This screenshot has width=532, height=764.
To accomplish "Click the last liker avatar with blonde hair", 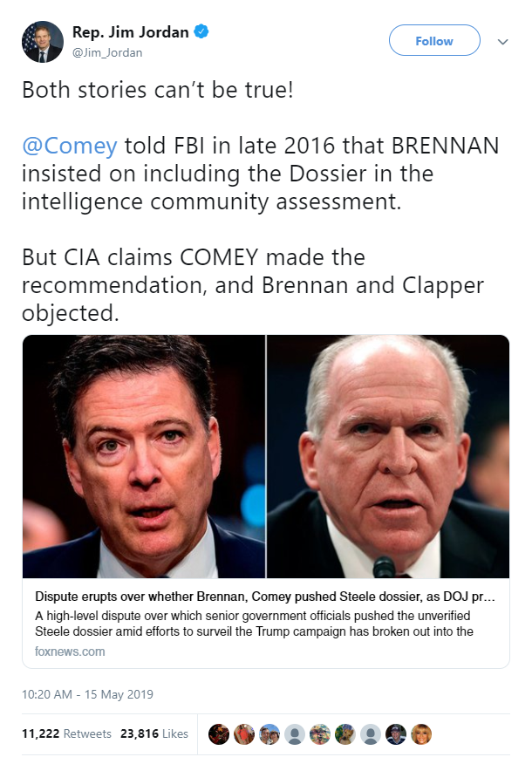I will [422, 734].
